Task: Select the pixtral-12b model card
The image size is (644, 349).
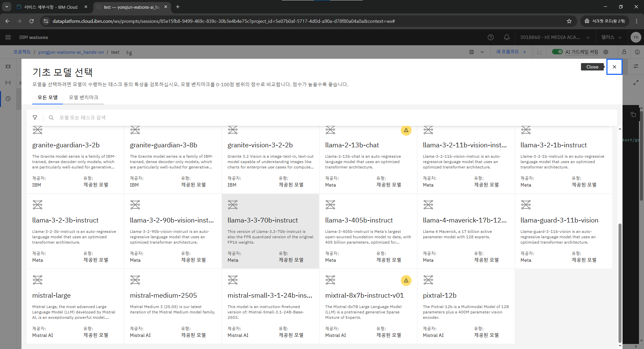Action: (466, 306)
